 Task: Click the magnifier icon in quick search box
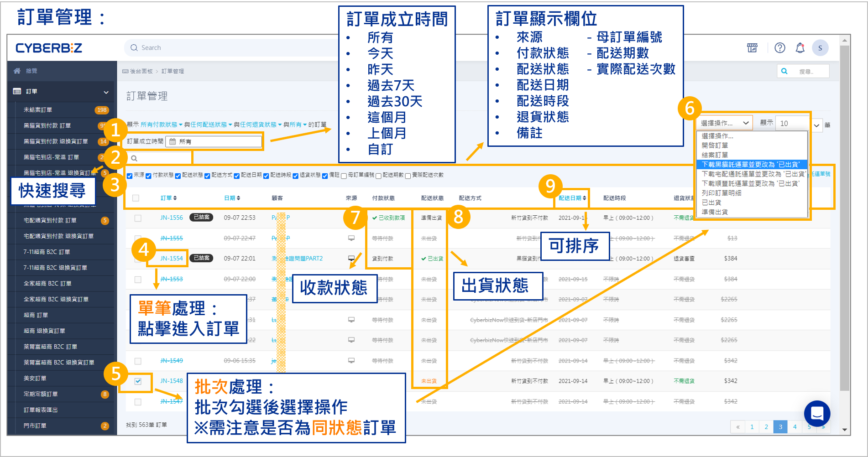(134, 158)
